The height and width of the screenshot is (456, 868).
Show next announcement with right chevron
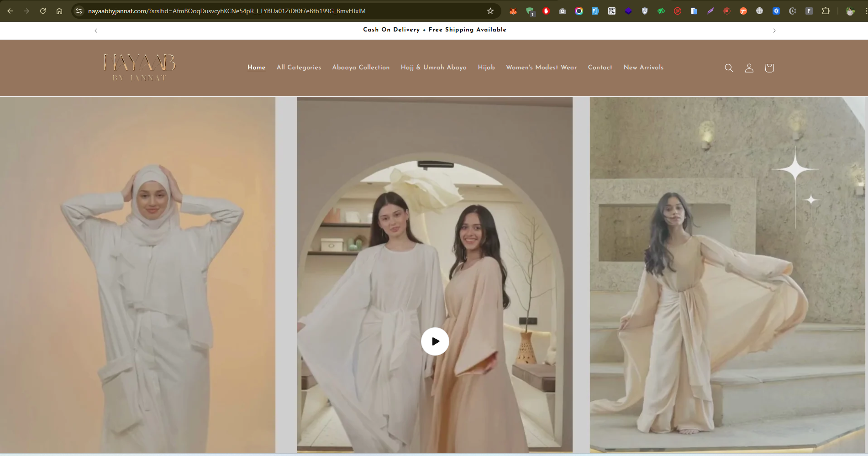[774, 31]
